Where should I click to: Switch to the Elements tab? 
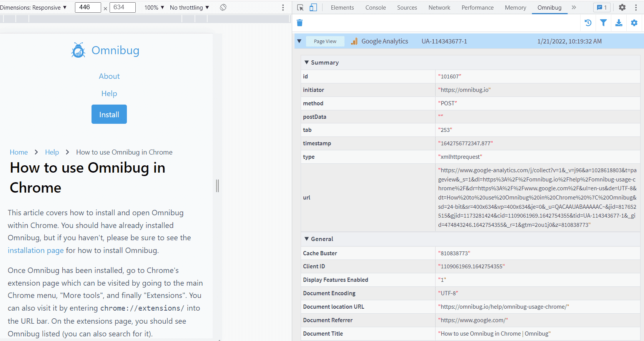342,7
